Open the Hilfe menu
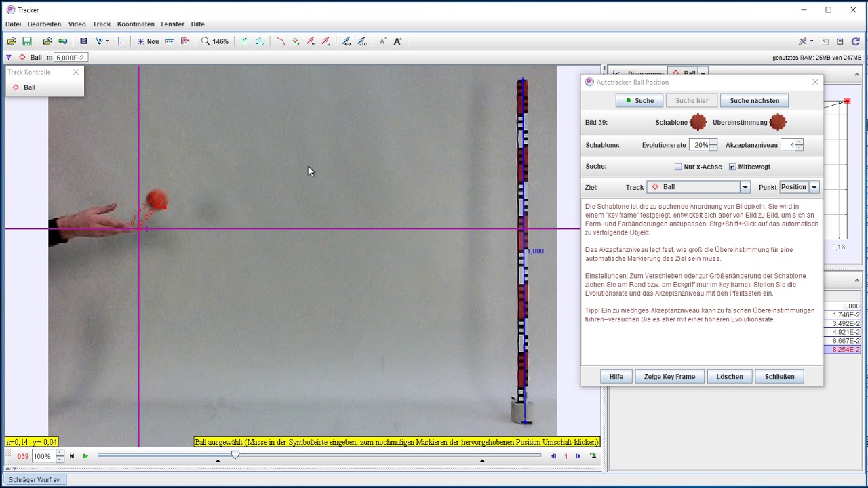The height and width of the screenshot is (488, 868). tap(198, 24)
